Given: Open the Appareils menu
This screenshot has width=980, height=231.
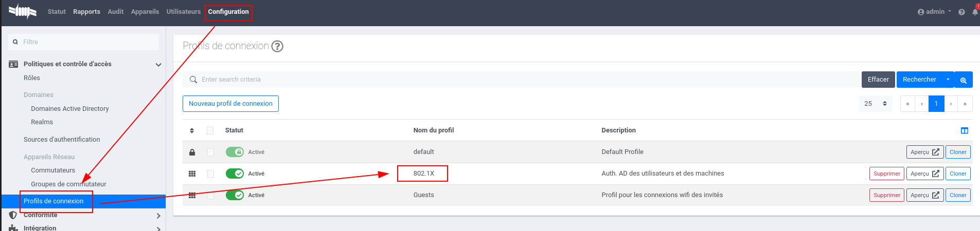Looking at the screenshot, I should [145, 12].
